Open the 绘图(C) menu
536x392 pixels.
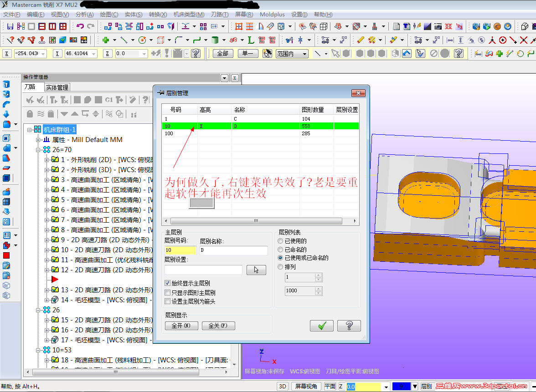tap(109, 15)
